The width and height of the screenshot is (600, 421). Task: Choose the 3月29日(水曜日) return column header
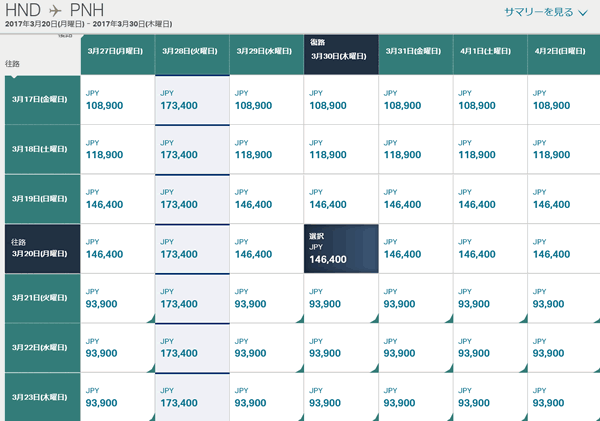[266, 51]
